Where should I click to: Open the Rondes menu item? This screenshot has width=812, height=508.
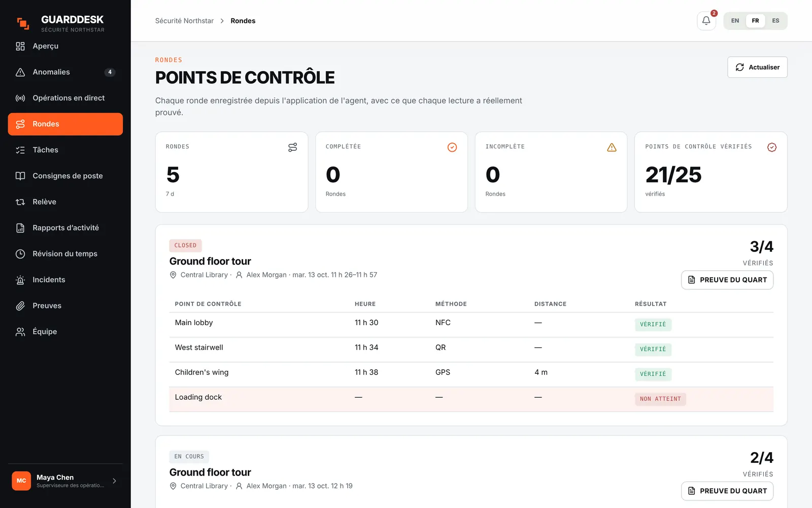(x=65, y=124)
